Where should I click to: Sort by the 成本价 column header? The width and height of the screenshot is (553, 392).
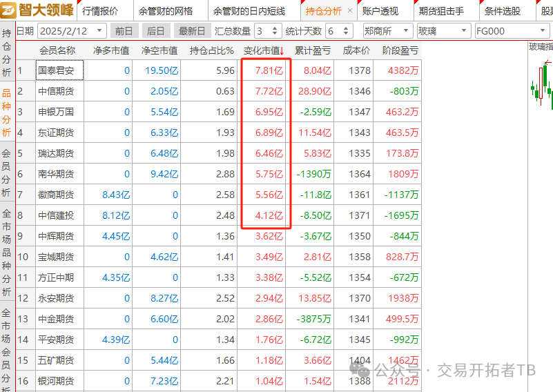pos(356,51)
